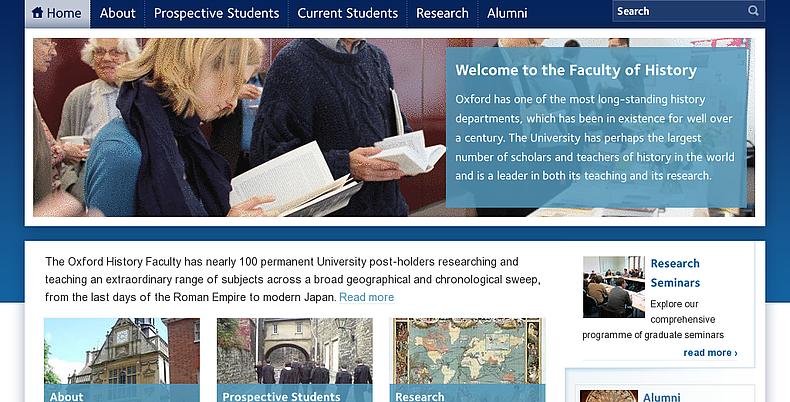790x402 pixels.
Task: Click the Prospective Students tile caption
Action: click(281, 396)
